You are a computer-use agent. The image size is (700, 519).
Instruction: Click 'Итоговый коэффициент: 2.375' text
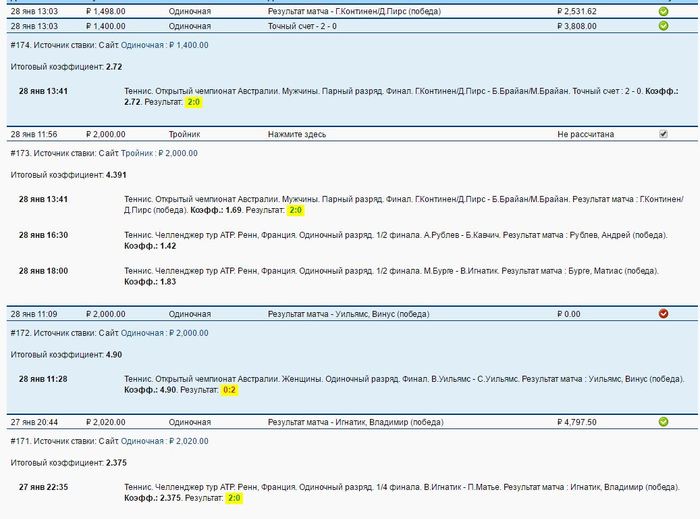[68, 463]
